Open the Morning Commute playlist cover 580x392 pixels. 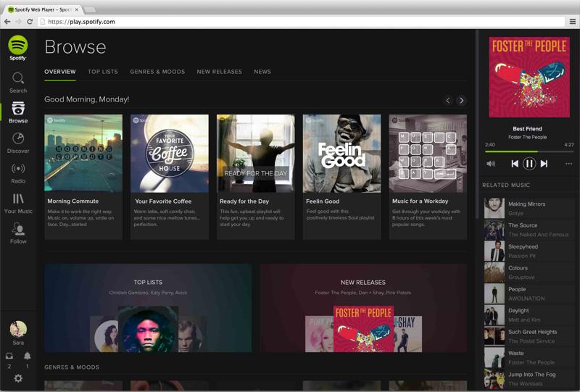(x=83, y=153)
